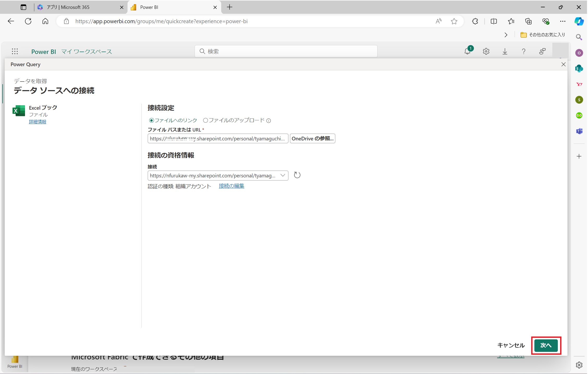Open Copilot in the Edge sidebar
The height and width of the screenshot is (374, 588).
point(579,21)
